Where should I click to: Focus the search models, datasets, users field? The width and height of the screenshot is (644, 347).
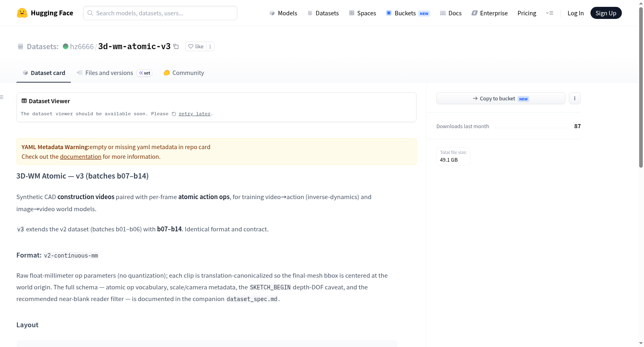click(160, 13)
